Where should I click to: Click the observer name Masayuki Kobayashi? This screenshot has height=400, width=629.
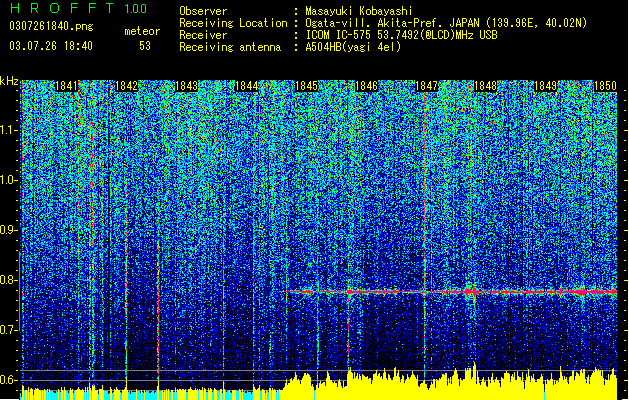point(359,11)
